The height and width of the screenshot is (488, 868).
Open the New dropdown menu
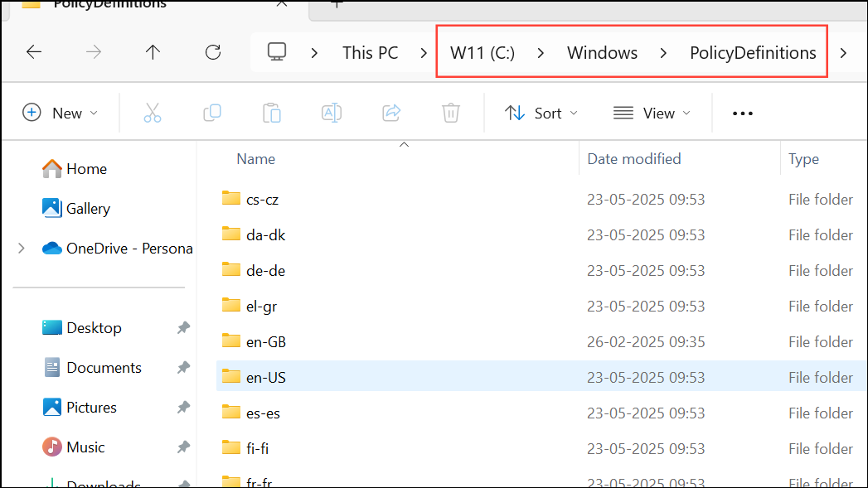[x=61, y=113]
